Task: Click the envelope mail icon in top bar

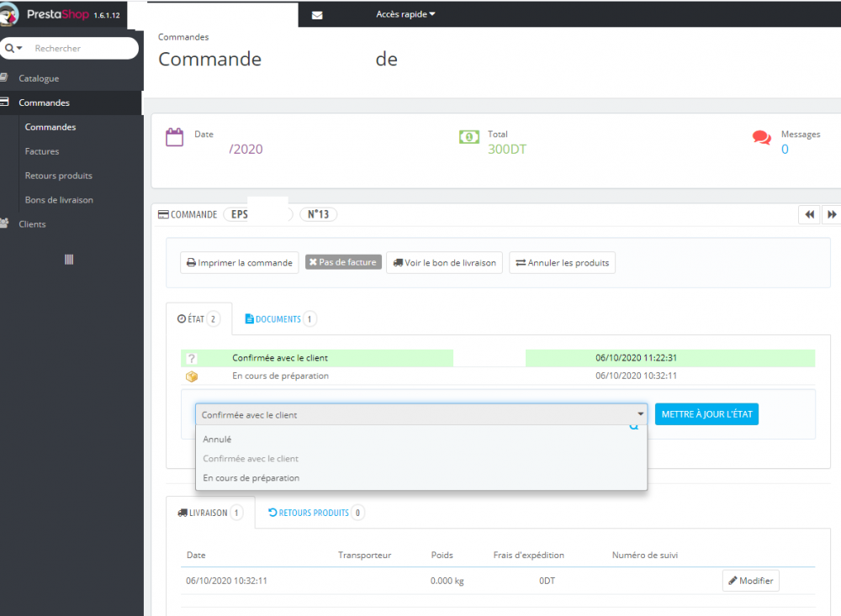Action: point(317,16)
